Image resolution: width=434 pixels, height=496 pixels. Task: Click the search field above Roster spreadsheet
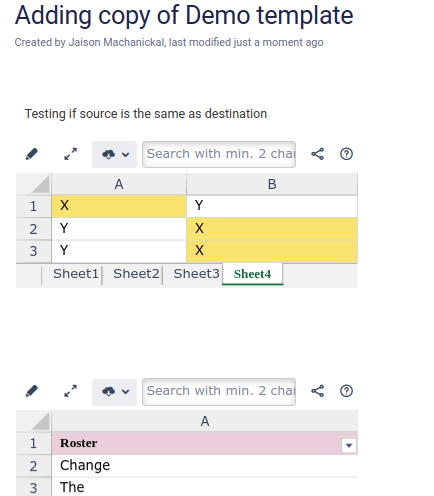(x=219, y=392)
